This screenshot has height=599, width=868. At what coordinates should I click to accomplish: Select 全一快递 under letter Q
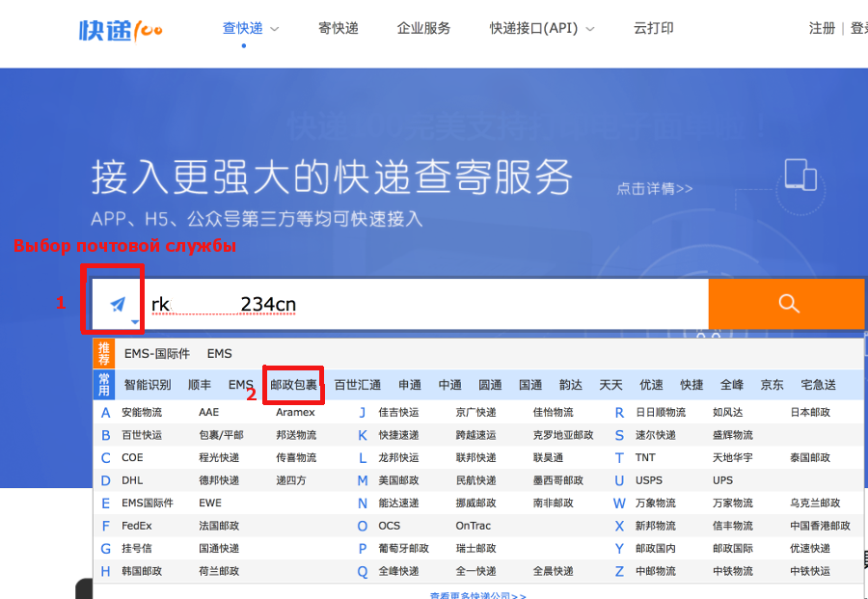tap(476, 571)
